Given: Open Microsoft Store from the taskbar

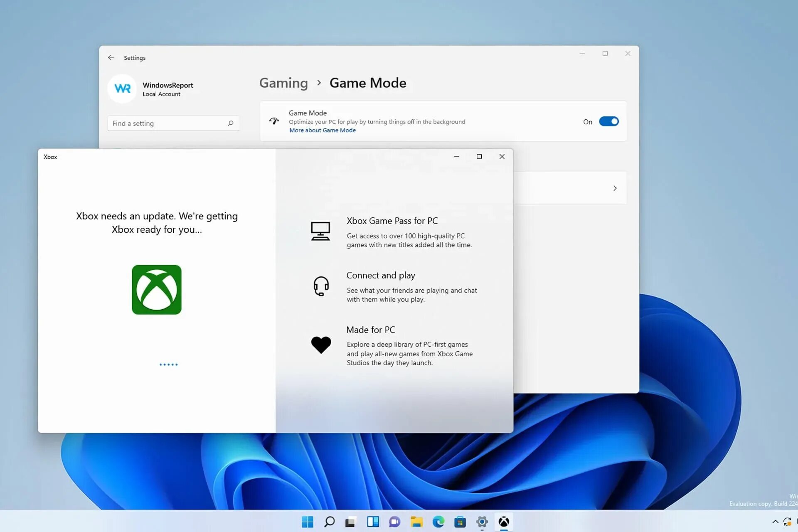Looking at the screenshot, I should (460, 522).
